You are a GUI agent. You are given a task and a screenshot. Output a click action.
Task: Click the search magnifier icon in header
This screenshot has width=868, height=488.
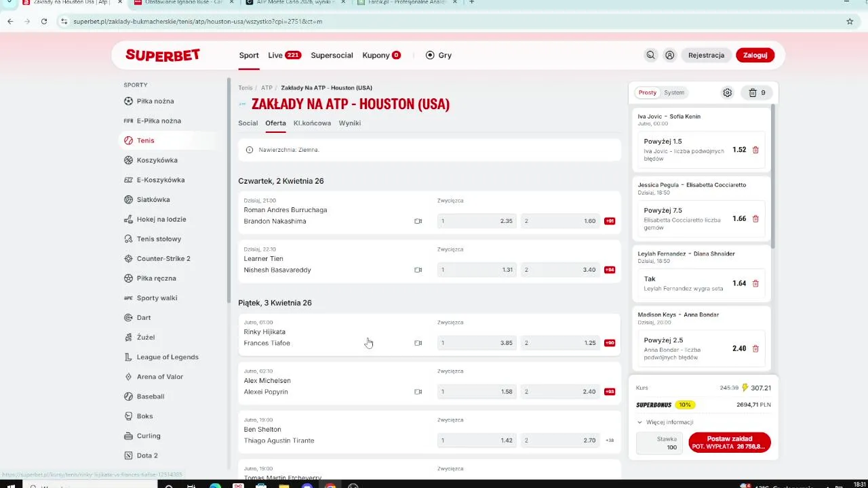650,55
